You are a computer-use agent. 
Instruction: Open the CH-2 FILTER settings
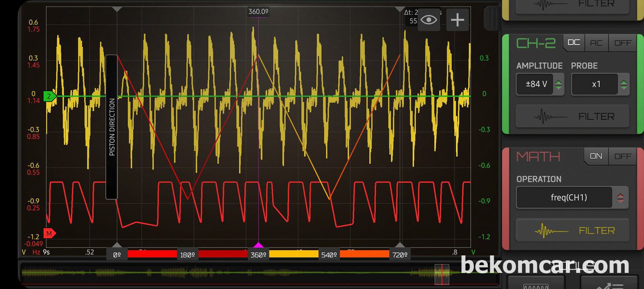(572, 116)
